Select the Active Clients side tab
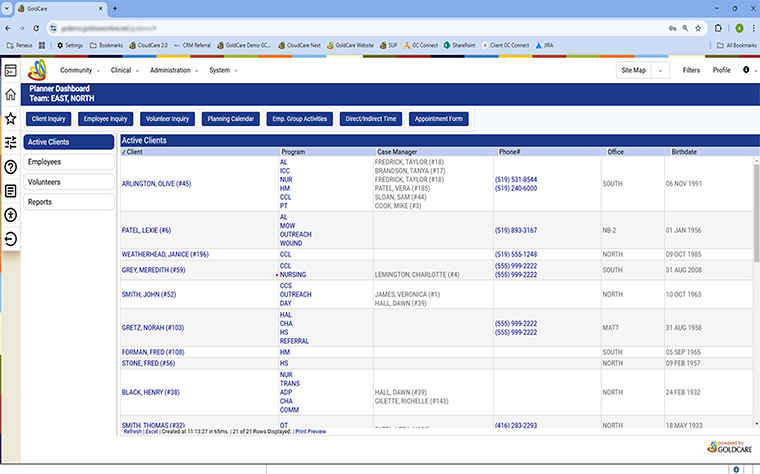This screenshot has height=474, width=760. coord(69,142)
